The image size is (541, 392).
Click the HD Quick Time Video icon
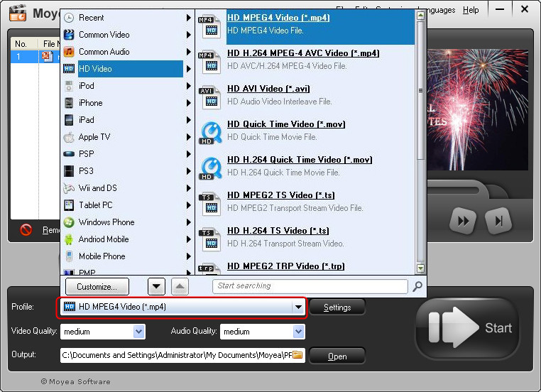pyautogui.click(x=210, y=133)
